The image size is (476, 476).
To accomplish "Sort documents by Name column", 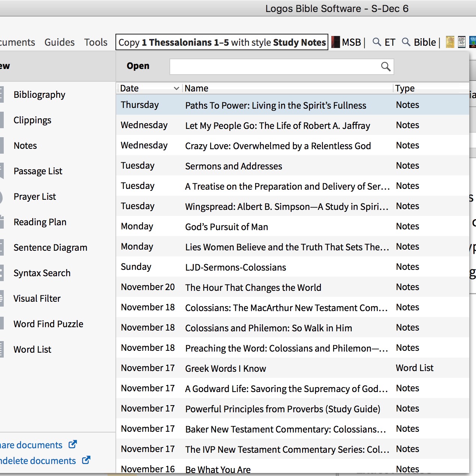I will (x=196, y=88).
